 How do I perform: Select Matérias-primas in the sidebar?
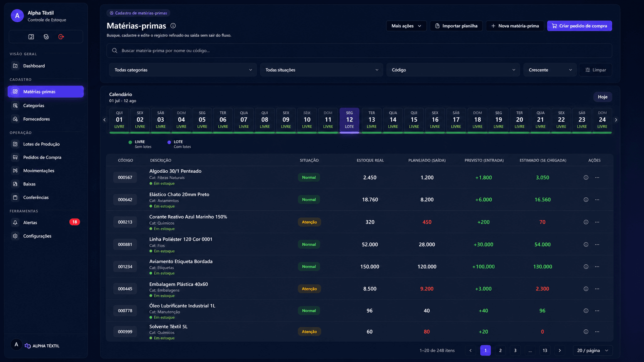45,92
